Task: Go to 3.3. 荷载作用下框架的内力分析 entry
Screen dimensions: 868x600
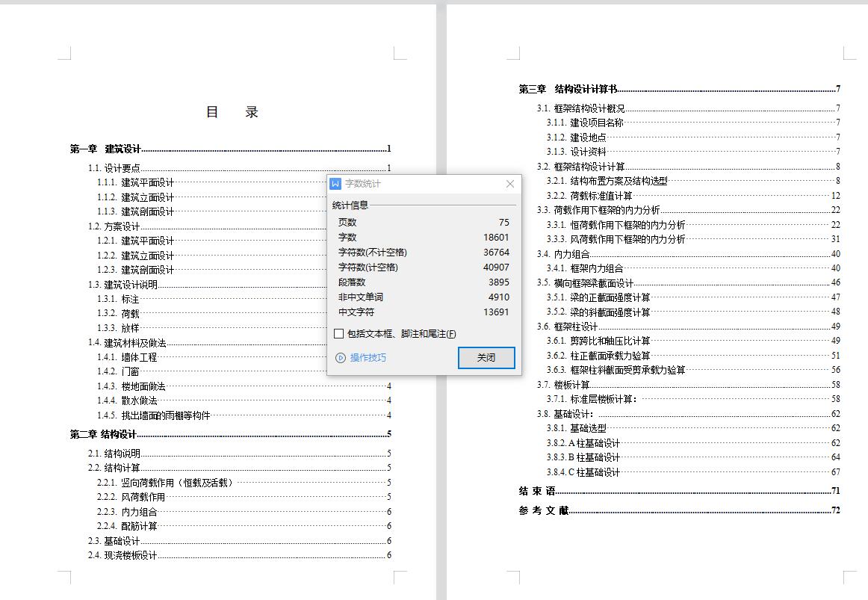Action: [x=688, y=210]
